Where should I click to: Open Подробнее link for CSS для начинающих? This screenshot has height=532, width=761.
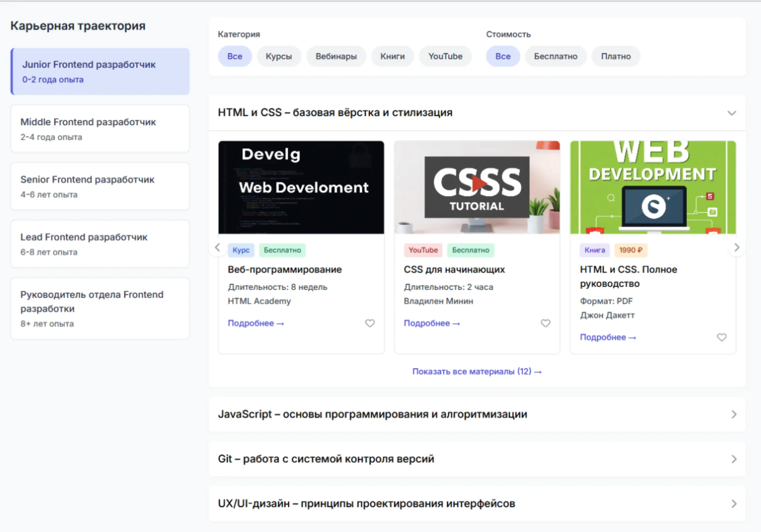[x=432, y=323]
